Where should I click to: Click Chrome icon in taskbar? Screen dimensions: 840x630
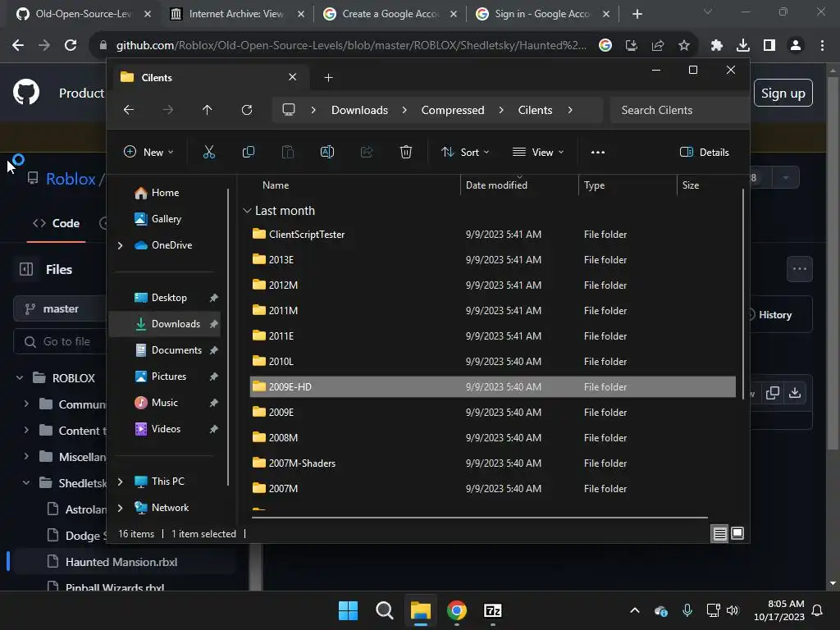coord(456,610)
